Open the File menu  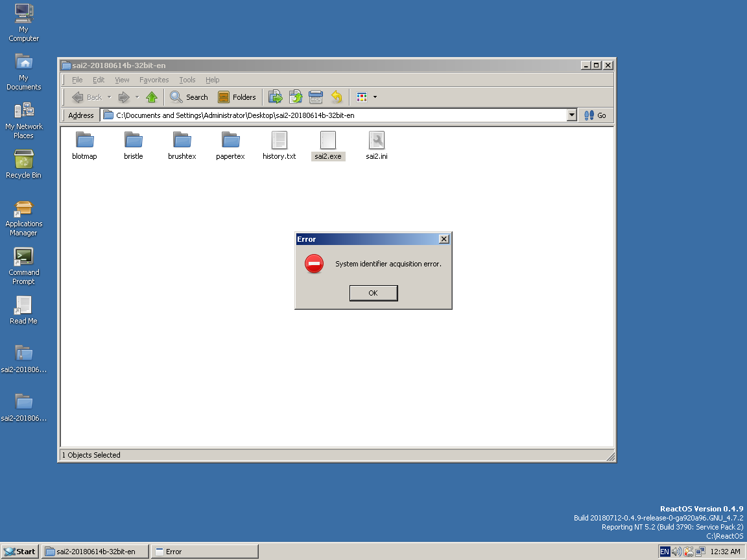(x=77, y=80)
